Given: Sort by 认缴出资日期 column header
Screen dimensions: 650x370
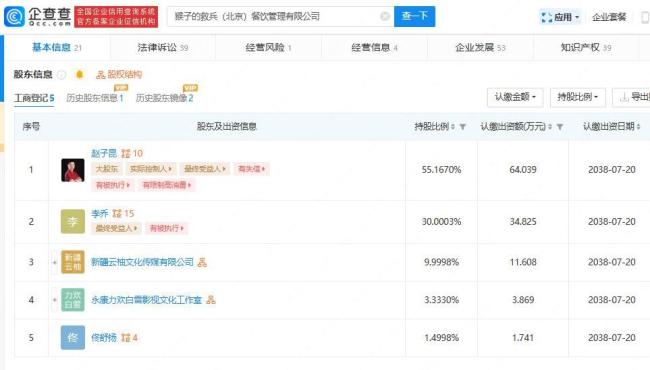Looking at the screenshot, I should pyautogui.click(x=611, y=127).
